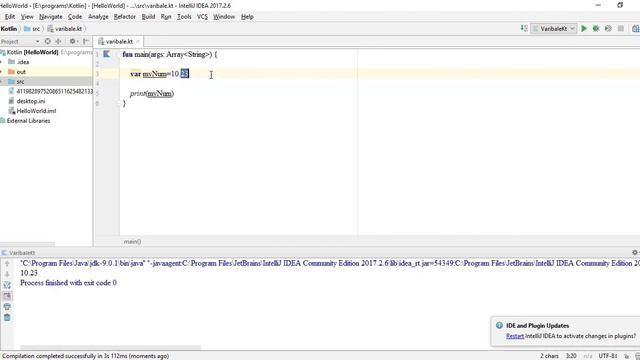Open the VaribaleKt run configuration dropdown
The image size is (640, 360).
(x=554, y=29)
